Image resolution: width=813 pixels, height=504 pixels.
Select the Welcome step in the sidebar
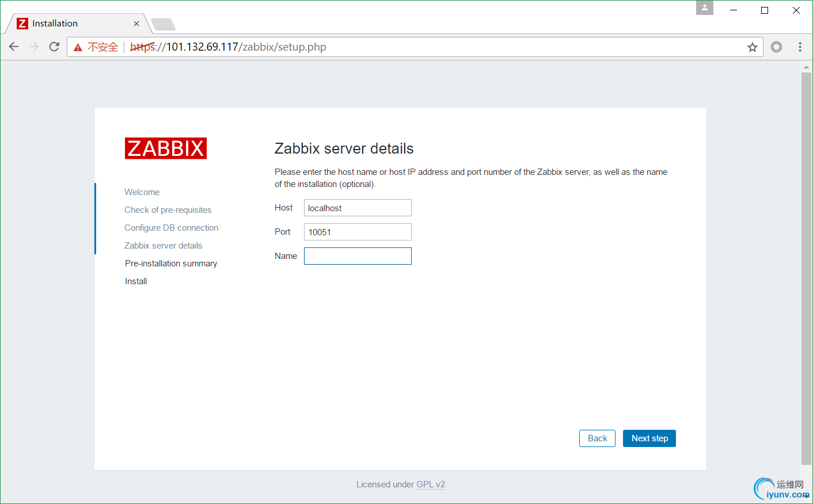(142, 192)
